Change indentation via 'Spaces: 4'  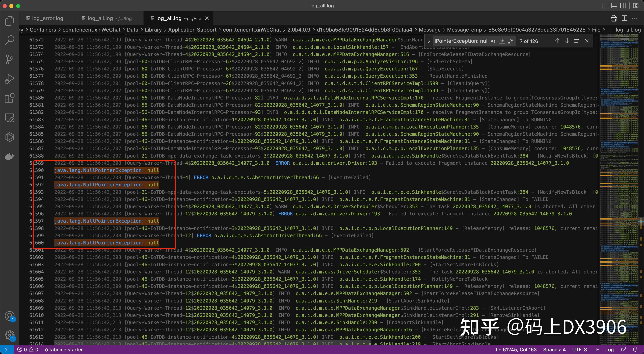[x=554, y=349]
